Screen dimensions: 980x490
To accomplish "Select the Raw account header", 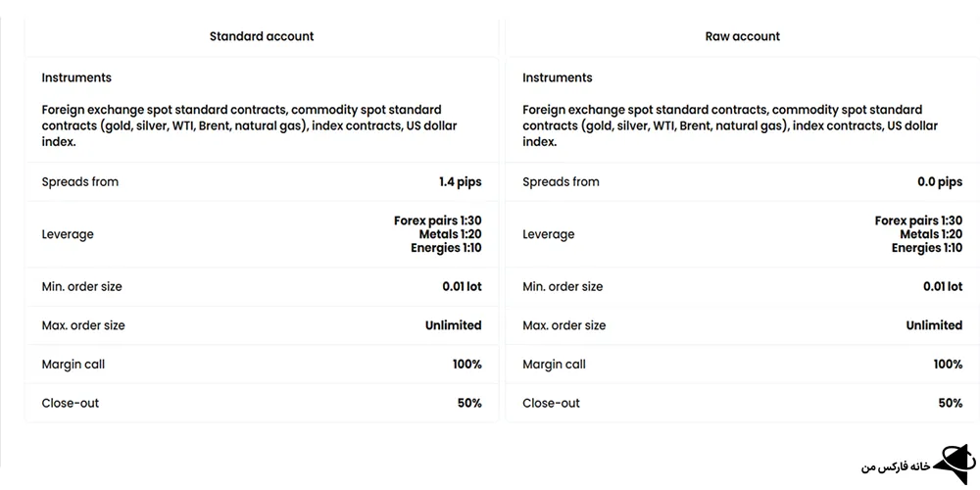I will (743, 36).
